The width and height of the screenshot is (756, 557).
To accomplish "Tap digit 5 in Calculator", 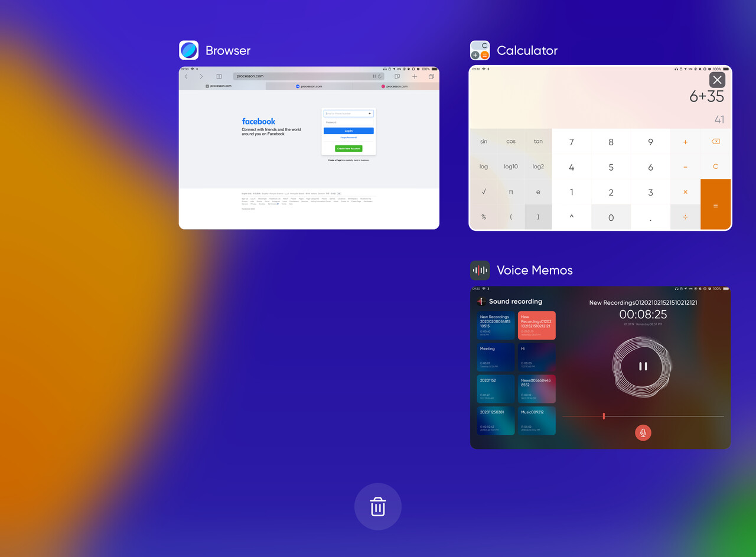I will (x=611, y=167).
